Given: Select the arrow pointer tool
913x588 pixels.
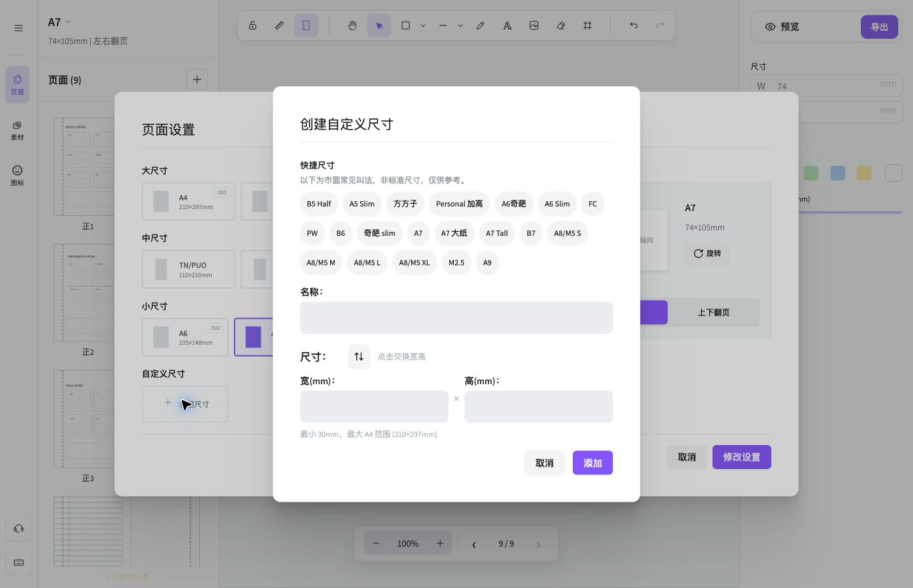Looking at the screenshot, I should click(379, 25).
